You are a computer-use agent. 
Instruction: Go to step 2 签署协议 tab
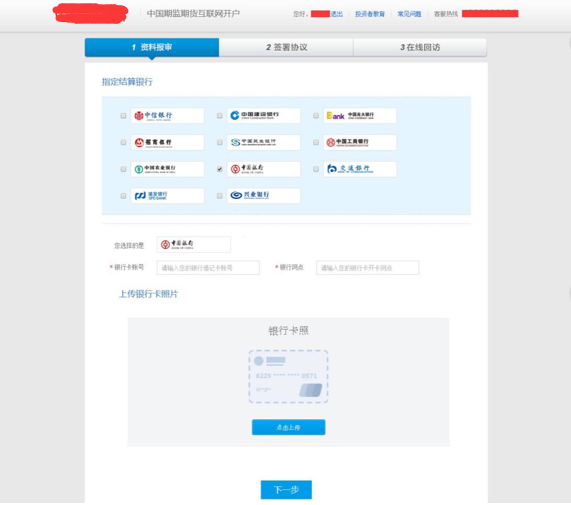click(x=286, y=47)
